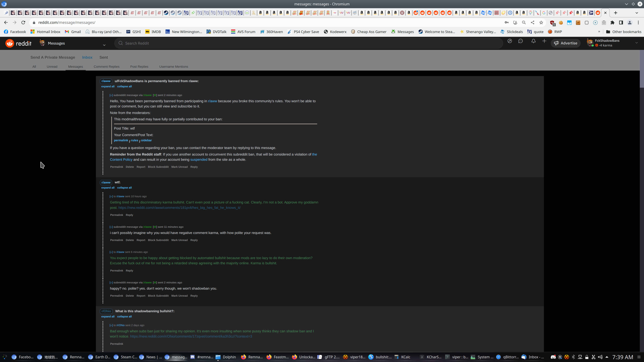Select the Comment Replies tab
Viewport: 644px width, 362px height.
pyautogui.click(x=106, y=67)
